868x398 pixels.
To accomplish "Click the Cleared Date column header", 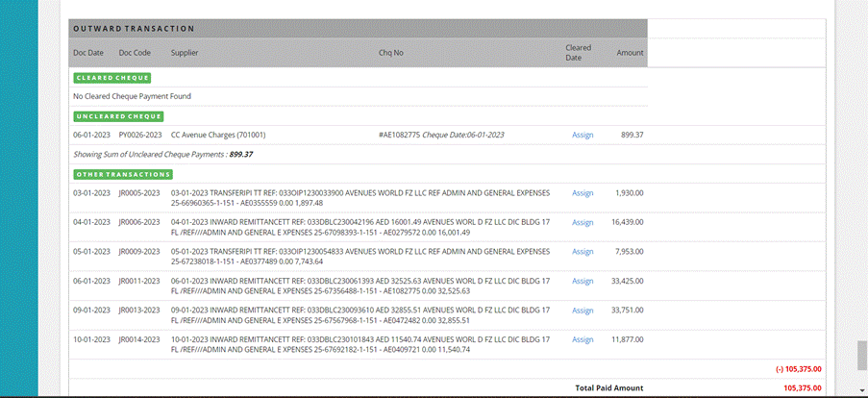I will tap(578, 52).
